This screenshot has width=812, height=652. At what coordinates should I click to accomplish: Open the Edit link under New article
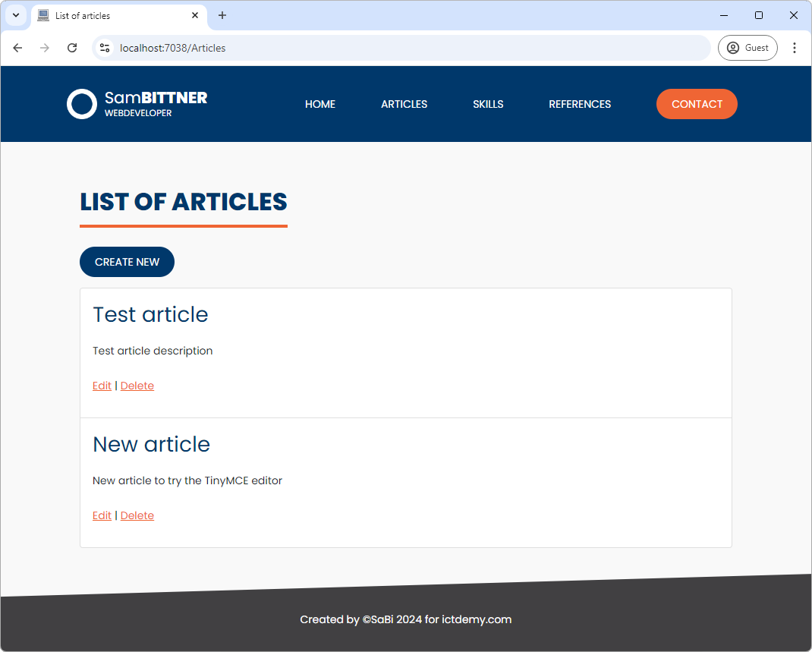[102, 515]
